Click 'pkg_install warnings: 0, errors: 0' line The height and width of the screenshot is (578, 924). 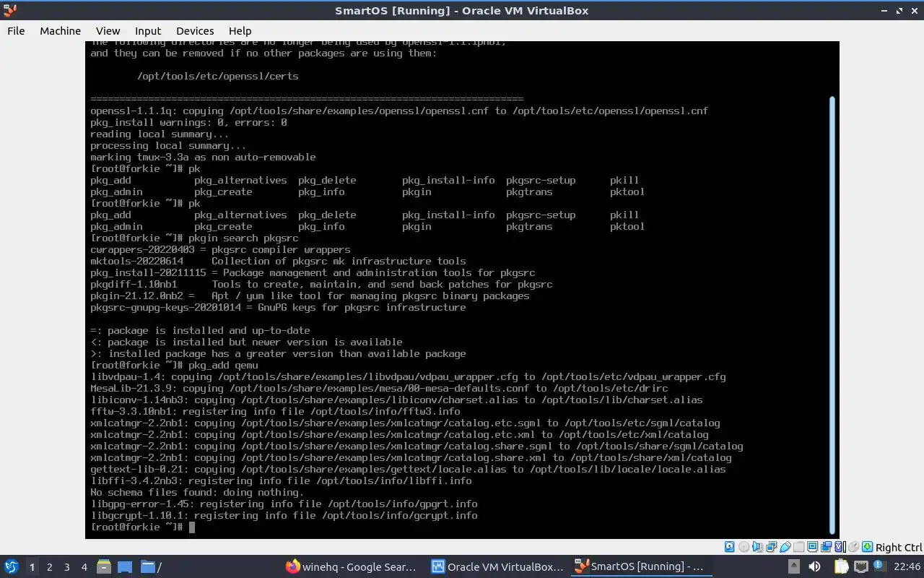(188, 122)
